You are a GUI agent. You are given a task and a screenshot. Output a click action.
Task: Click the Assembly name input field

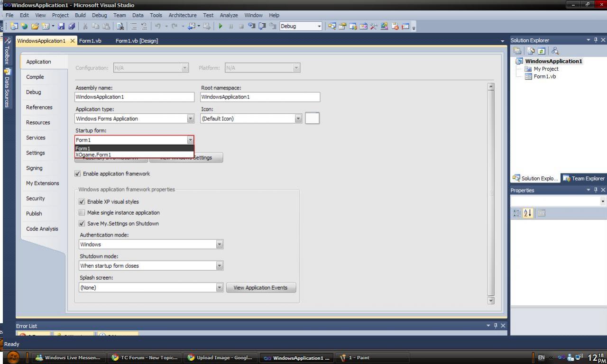[135, 97]
